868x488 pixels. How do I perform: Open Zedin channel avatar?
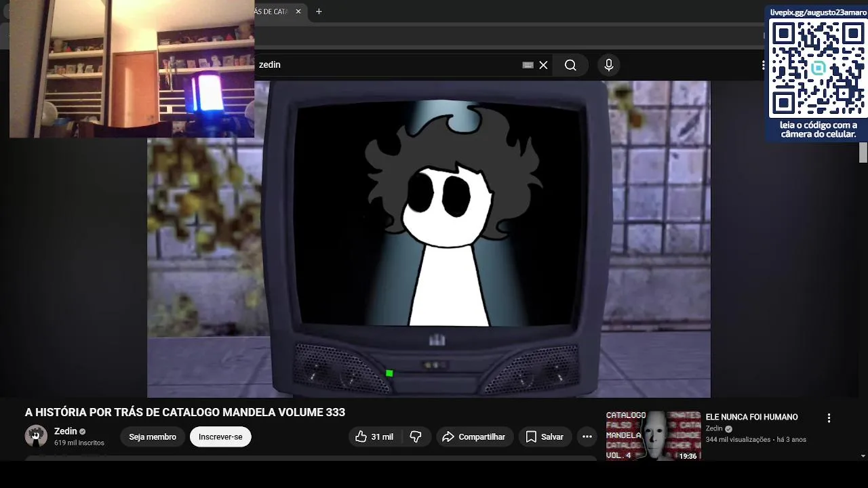coord(36,436)
